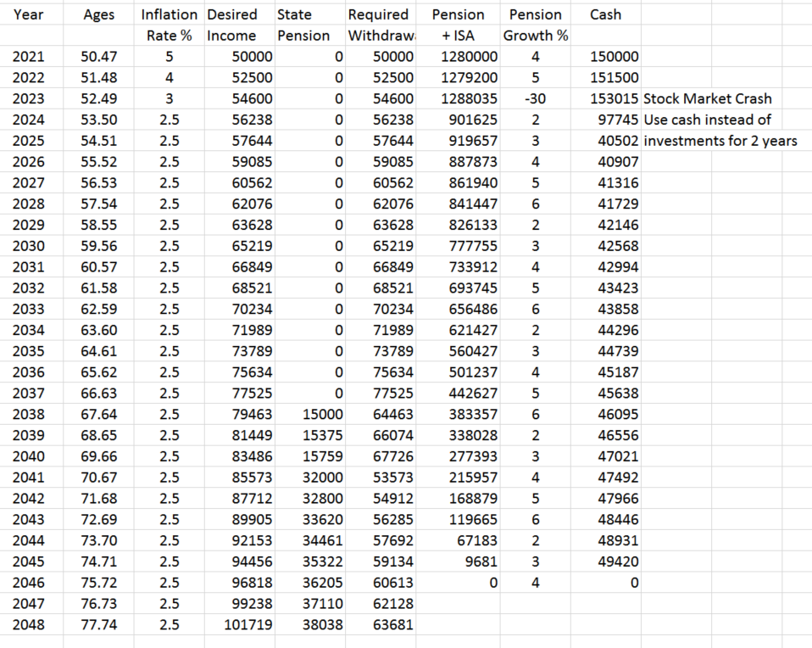This screenshot has width=812, height=648.
Task: Select Pension + ISA value 119665
Action: 458,519
